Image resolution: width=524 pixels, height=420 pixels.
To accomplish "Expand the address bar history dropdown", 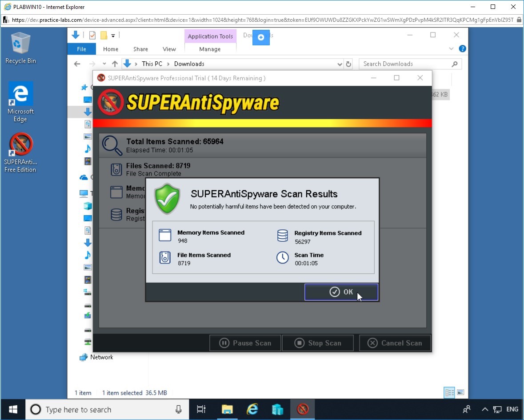I will point(340,64).
